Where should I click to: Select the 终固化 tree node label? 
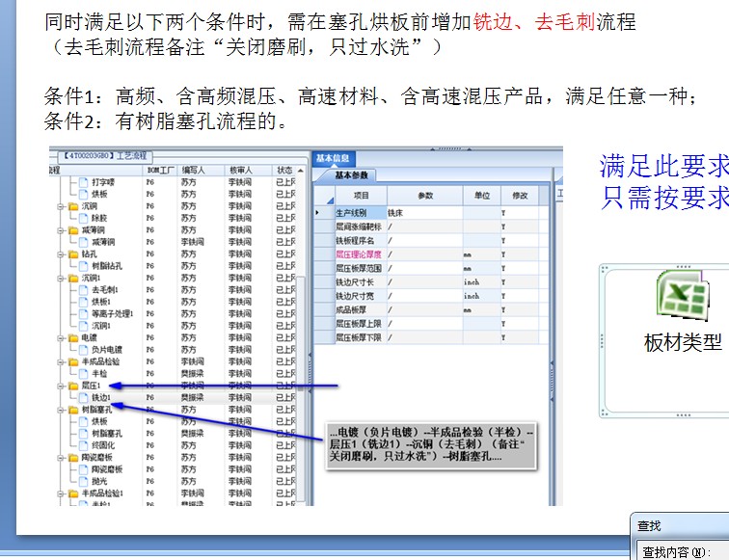(x=103, y=445)
